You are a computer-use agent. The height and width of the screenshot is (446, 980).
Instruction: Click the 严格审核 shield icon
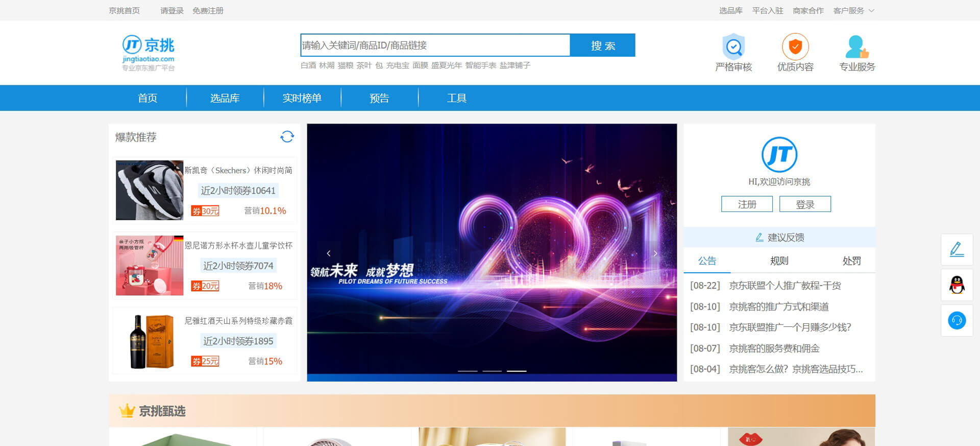pos(733,47)
